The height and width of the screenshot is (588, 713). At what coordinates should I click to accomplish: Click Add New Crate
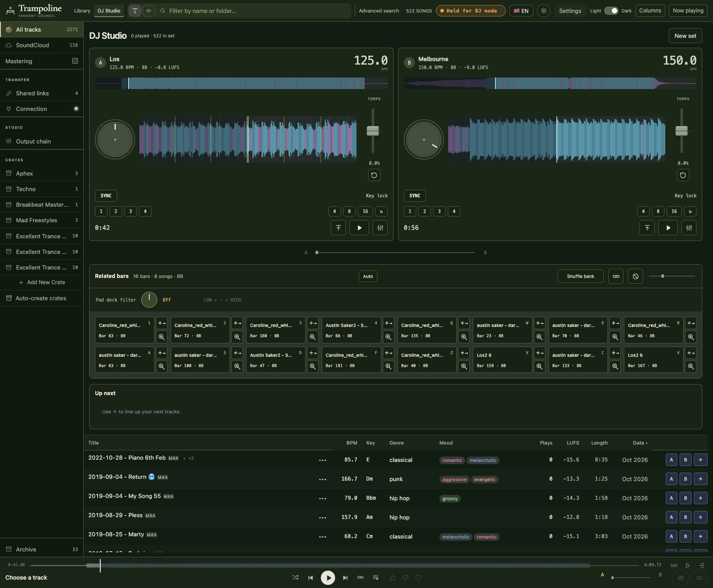[x=42, y=282]
